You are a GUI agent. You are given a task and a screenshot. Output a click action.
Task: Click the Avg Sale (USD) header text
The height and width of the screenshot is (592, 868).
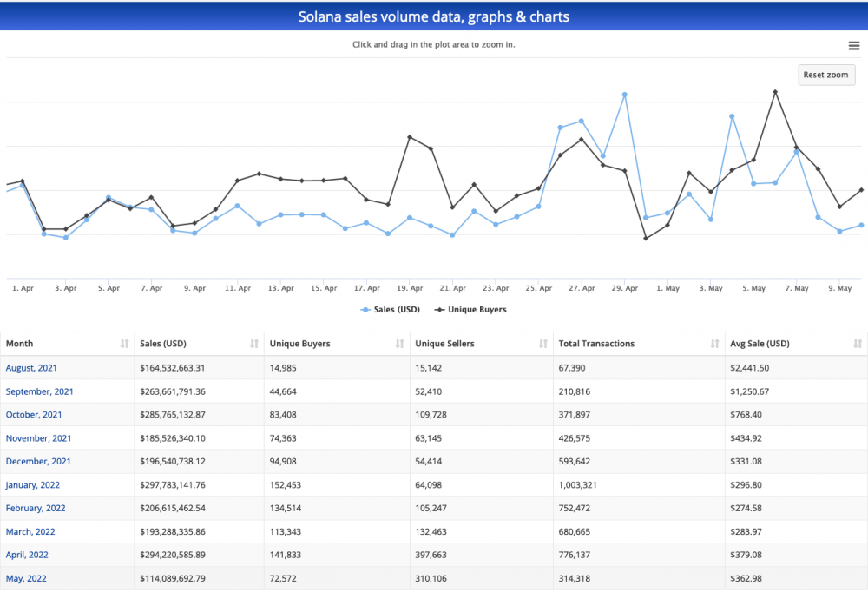tap(759, 344)
